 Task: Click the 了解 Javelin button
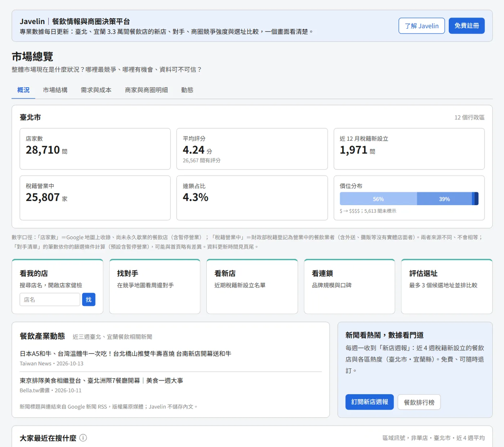[x=422, y=26]
